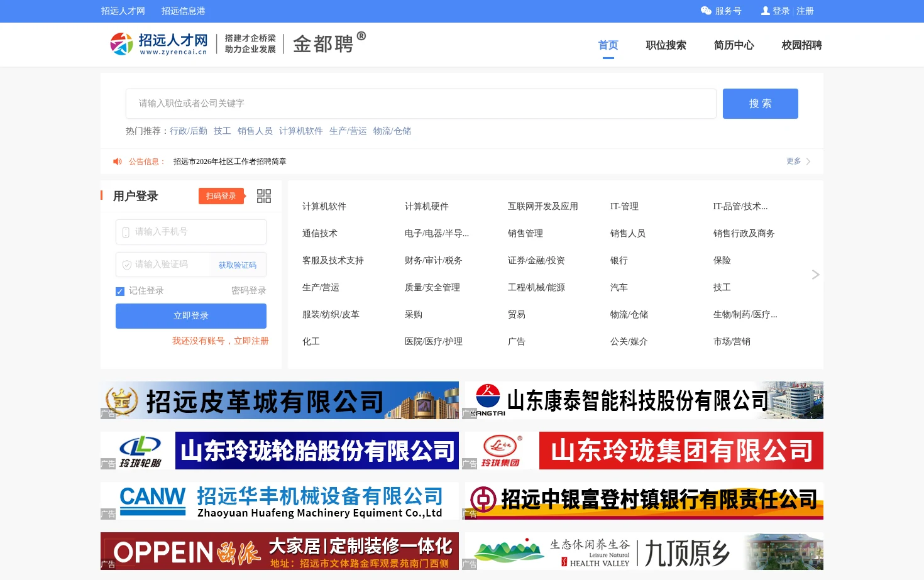Screen dimensions: 924x580
Task: Open 客服及技术支持 category
Action: tap(333, 260)
